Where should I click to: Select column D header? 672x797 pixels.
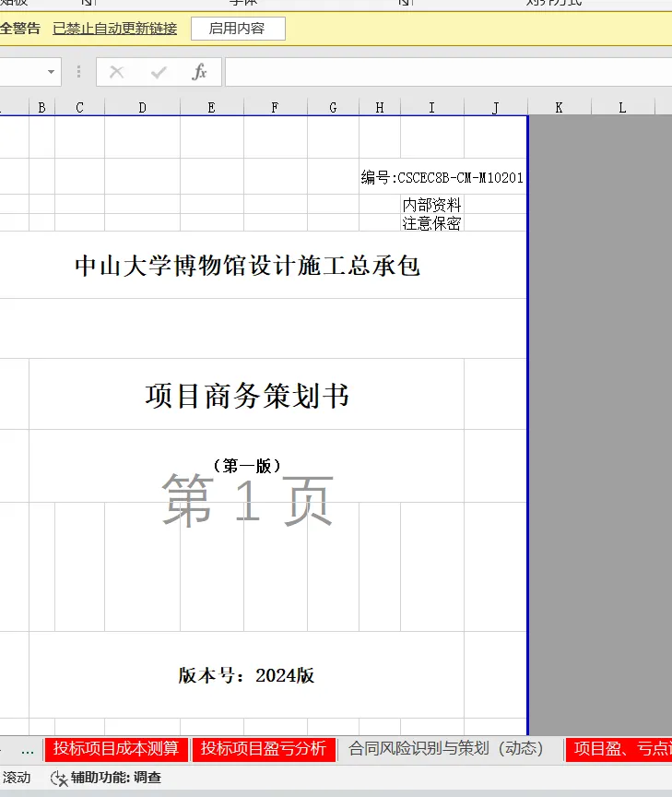pyautogui.click(x=142, y=107)
